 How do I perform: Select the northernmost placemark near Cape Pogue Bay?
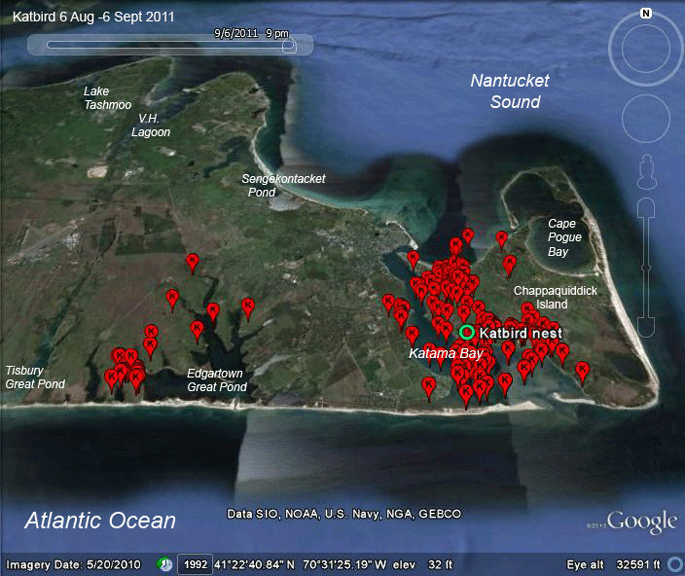pyautogui.click(x=501, y=239)
